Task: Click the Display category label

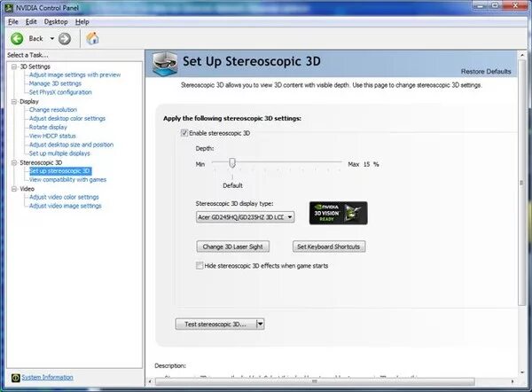Action: [x=29, y=101]
